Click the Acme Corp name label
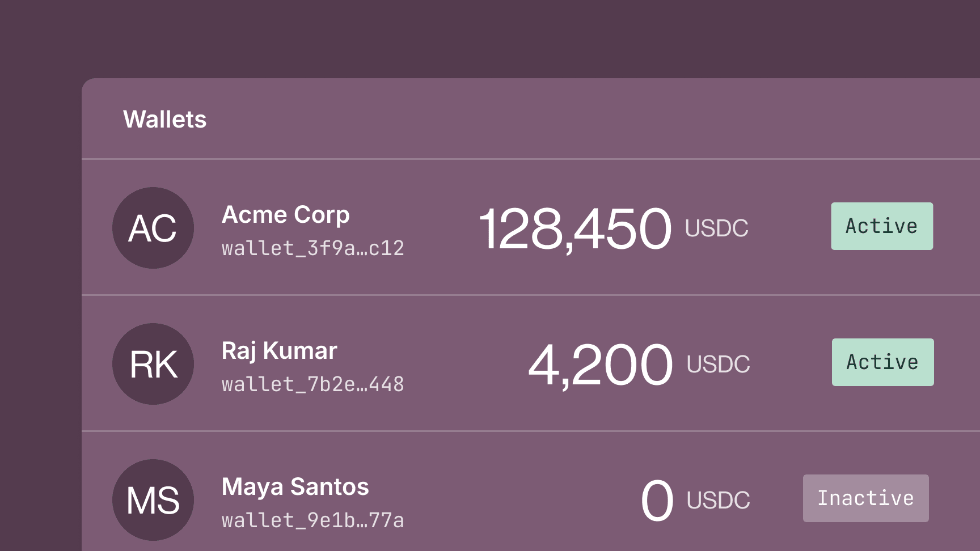Screen dimensions: 980x551 [x=286, y=214]
